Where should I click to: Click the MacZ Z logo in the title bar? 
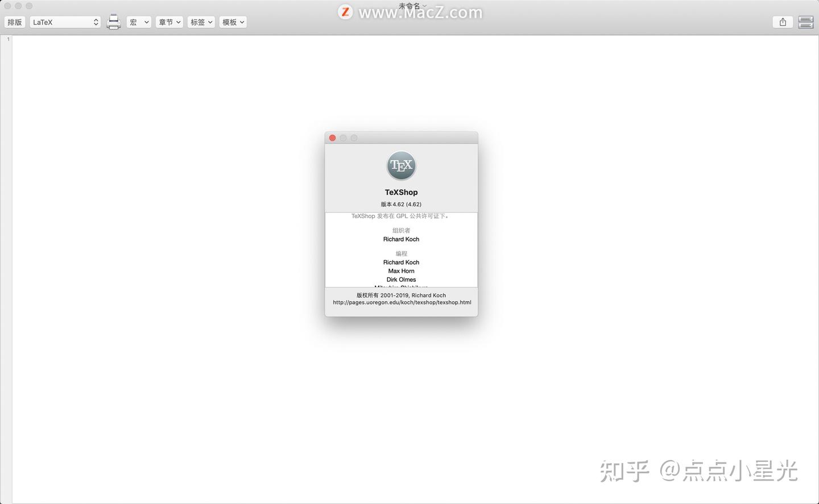345,11
